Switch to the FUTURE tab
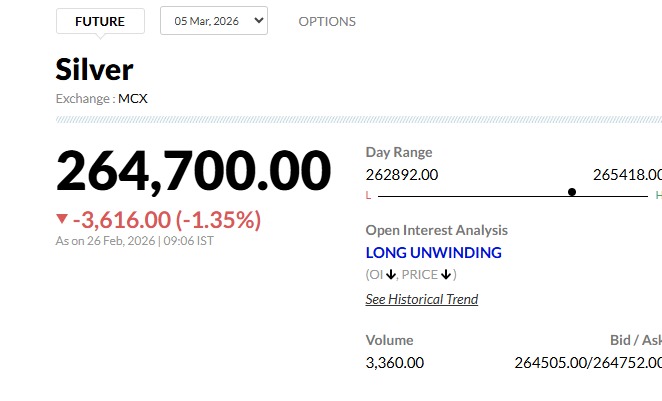 click(100, 21)
